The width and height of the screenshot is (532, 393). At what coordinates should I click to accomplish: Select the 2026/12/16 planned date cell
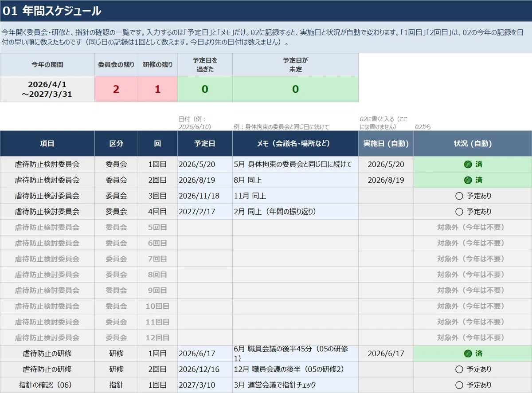point(205,369)
